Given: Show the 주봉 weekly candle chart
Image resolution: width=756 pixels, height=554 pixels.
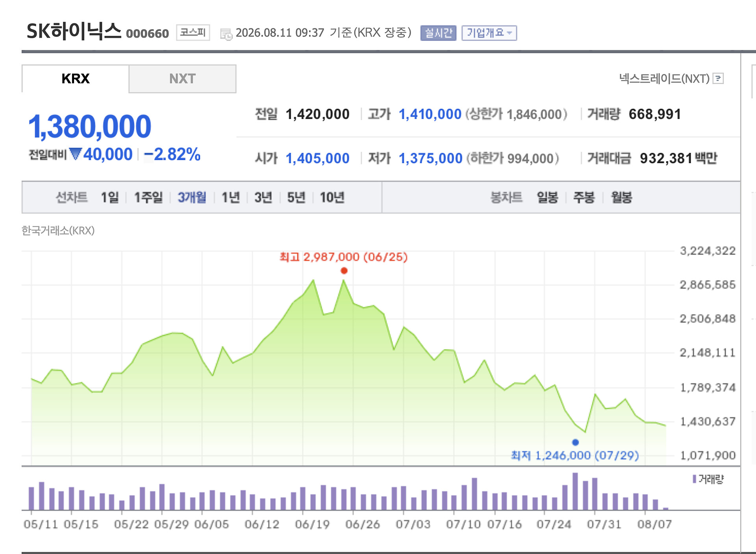Looking at the screenshot, I should click(584, 197).
